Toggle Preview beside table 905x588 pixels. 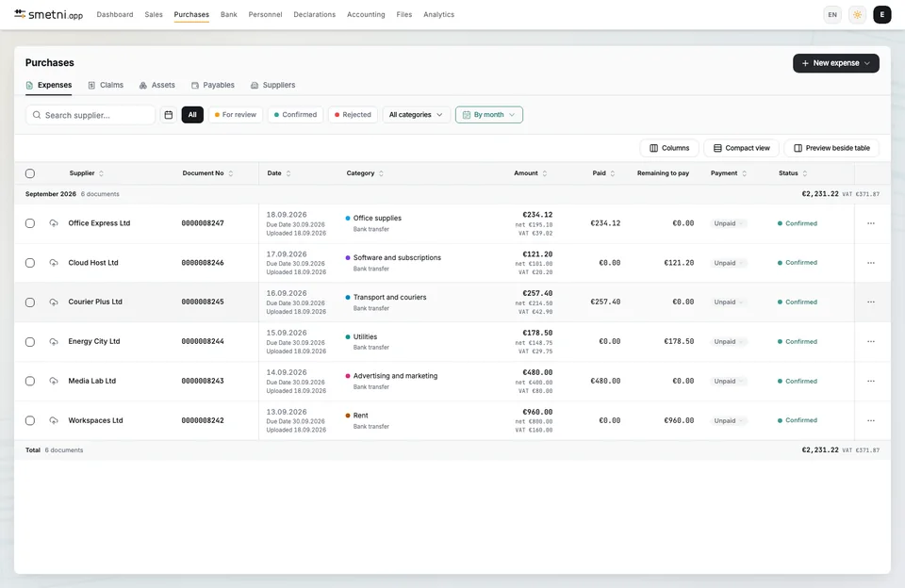(x=831, y=148)
